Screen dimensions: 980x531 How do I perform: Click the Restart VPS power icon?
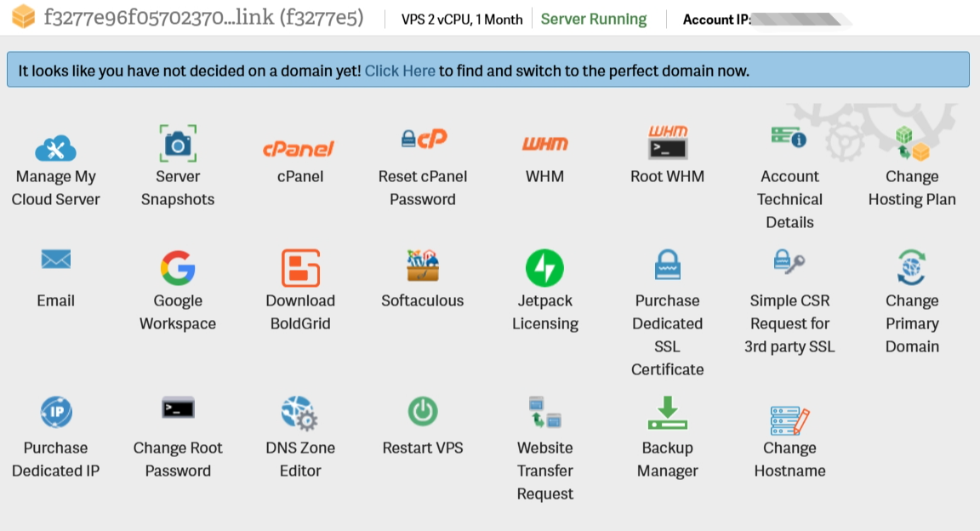click(x=423, y=412)
